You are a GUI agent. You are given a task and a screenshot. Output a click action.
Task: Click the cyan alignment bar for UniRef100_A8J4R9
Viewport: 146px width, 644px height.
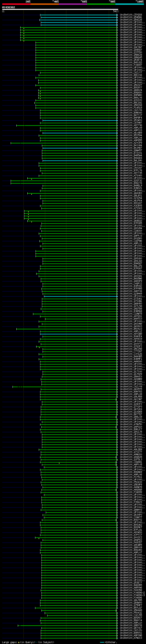coord(80,133)
